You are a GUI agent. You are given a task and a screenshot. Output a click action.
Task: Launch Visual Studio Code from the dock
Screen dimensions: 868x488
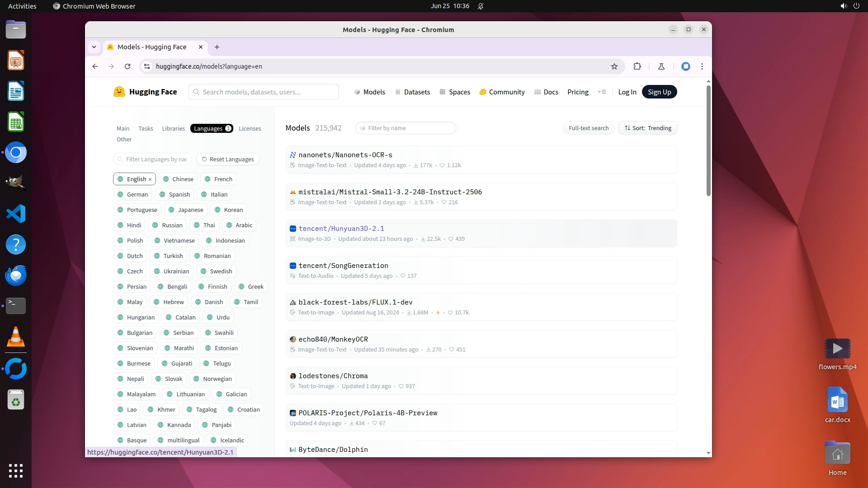point(16,214)
